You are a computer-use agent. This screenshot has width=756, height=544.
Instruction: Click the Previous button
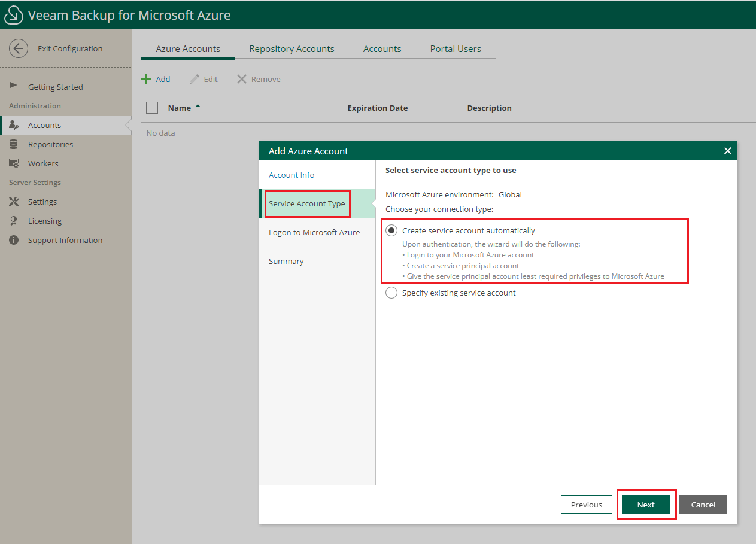click(x=587, y=505)
